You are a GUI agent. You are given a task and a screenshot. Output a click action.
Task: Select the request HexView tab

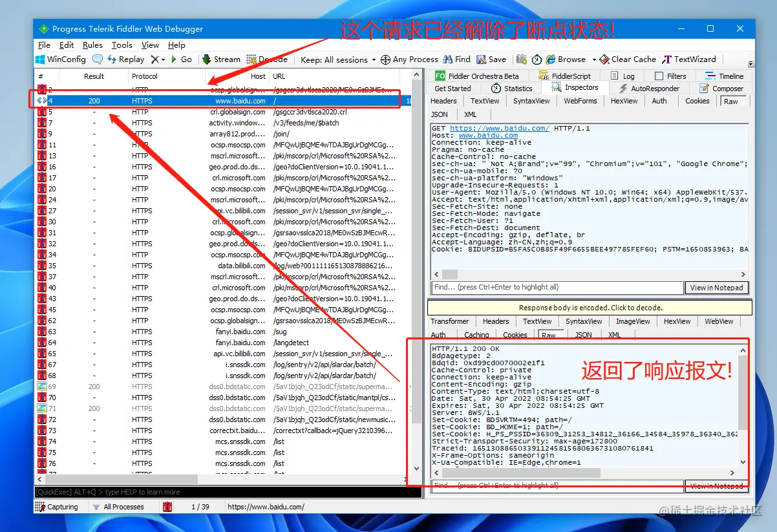624,101
